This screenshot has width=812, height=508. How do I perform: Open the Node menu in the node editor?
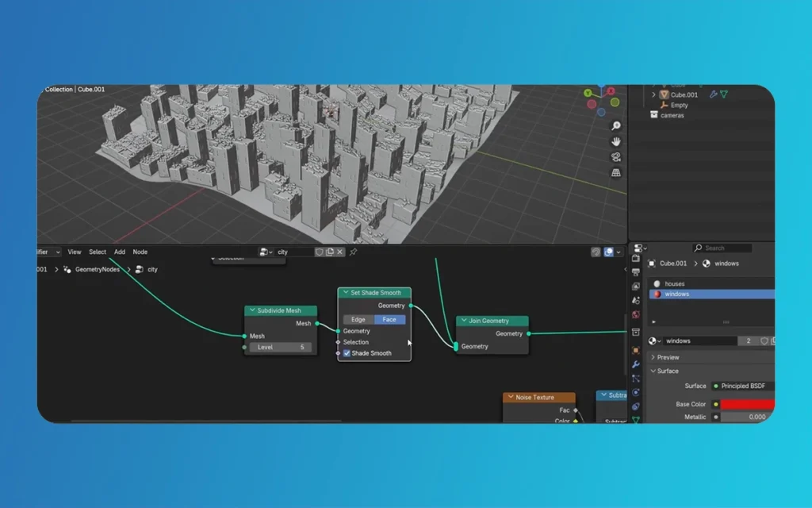tap(140, 252)
